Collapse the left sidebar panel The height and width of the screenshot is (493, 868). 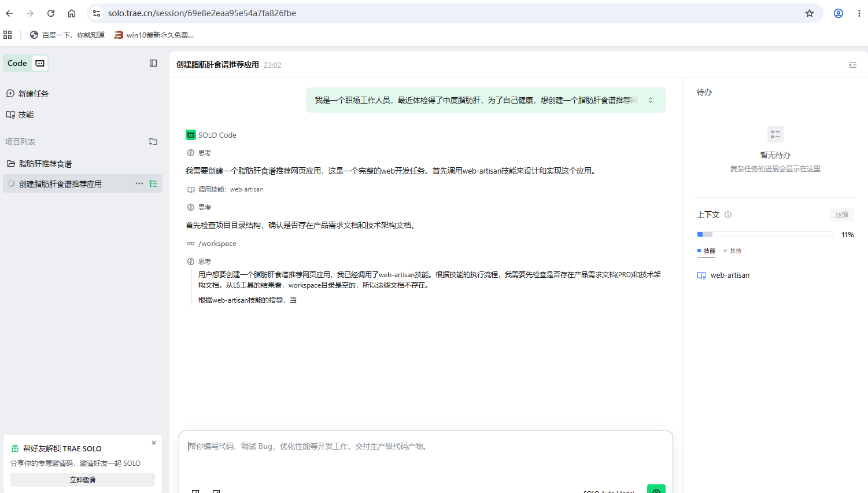click(153, 63)
